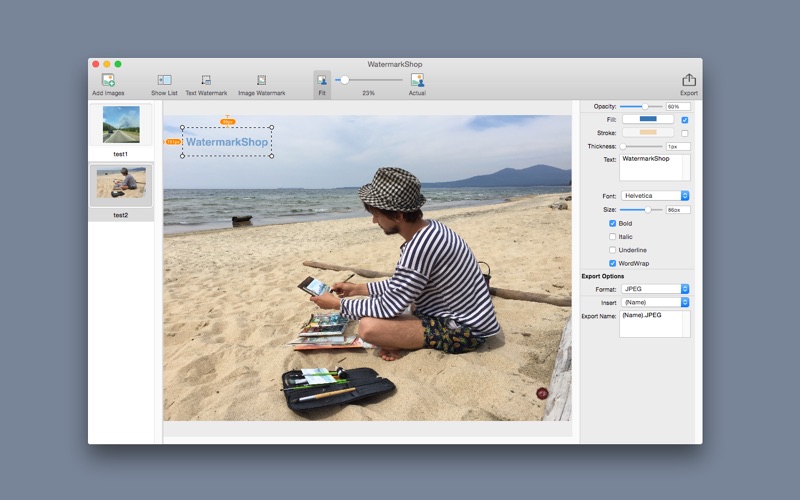Select the test1 road thumbnail
Image resolution: width=800 pixels, height=500 pixels.
pos(121,124)
